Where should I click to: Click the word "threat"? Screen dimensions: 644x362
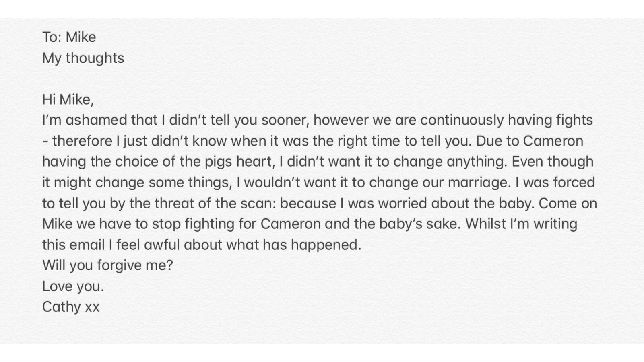point(173,204)
